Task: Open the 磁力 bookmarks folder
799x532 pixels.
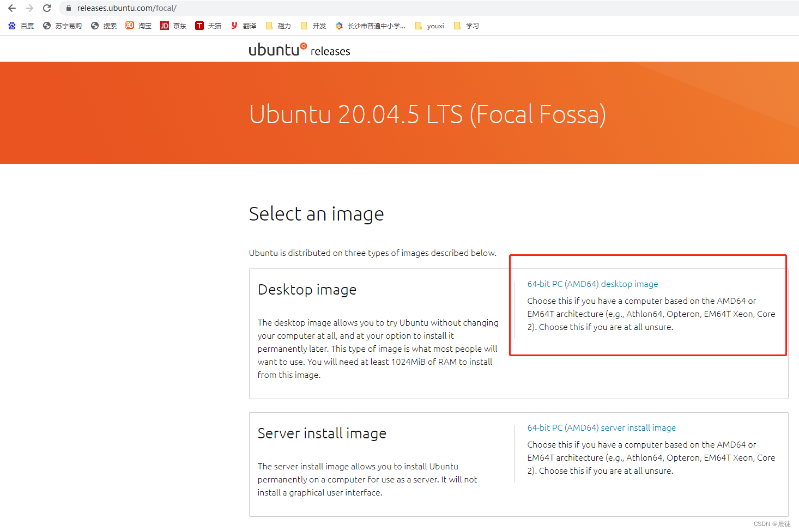Action: point(278,26)
